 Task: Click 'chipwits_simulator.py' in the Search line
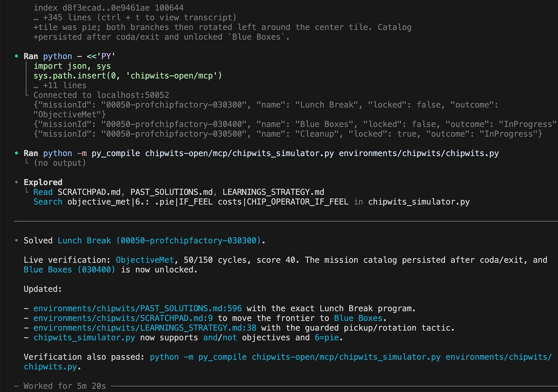pos(419,202)
